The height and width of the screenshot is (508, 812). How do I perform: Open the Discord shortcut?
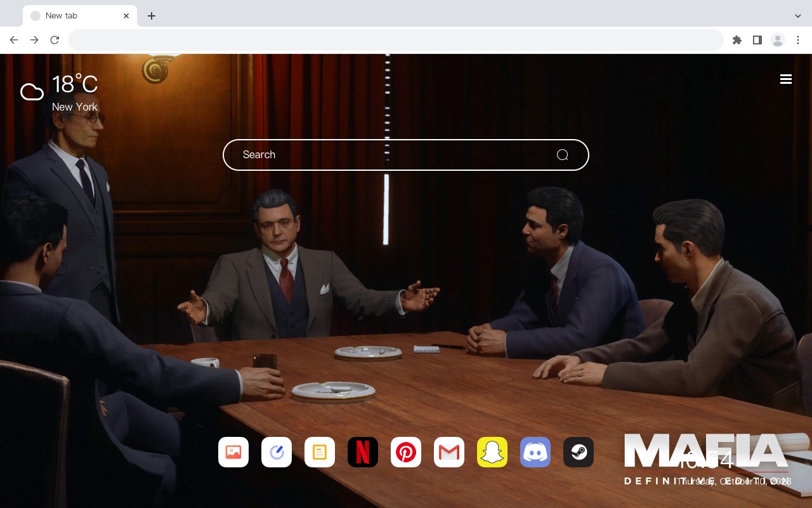click(535, 452)
